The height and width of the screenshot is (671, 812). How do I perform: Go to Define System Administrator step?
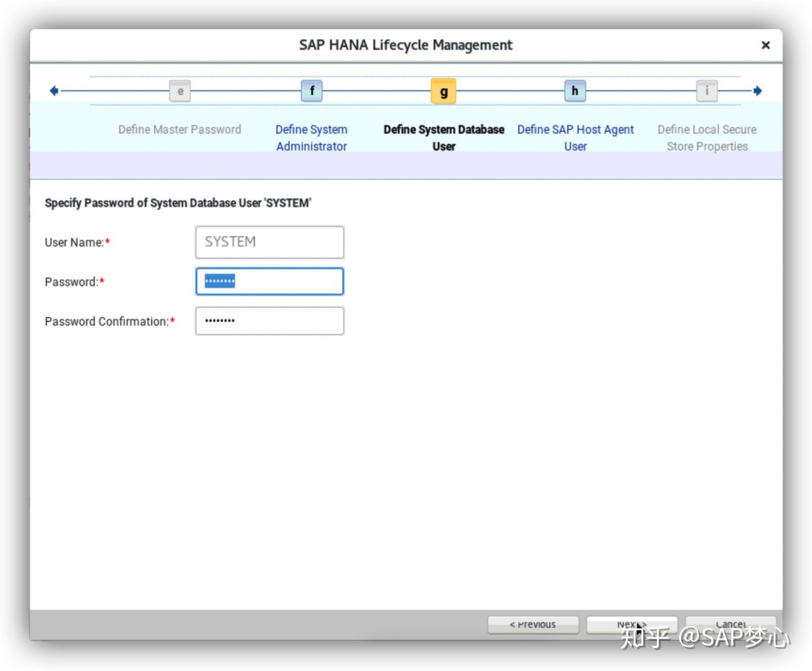click(x=311, y=138)
